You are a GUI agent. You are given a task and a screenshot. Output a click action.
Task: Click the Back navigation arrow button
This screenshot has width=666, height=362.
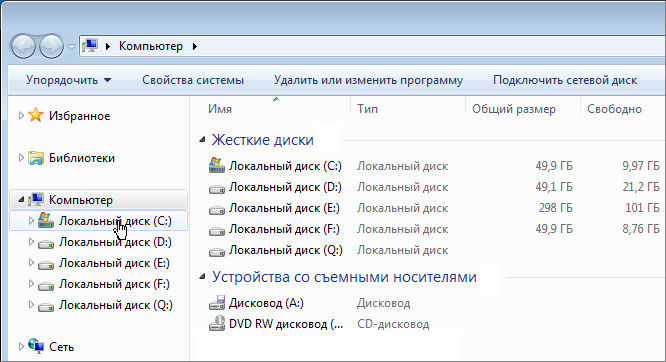23,46
